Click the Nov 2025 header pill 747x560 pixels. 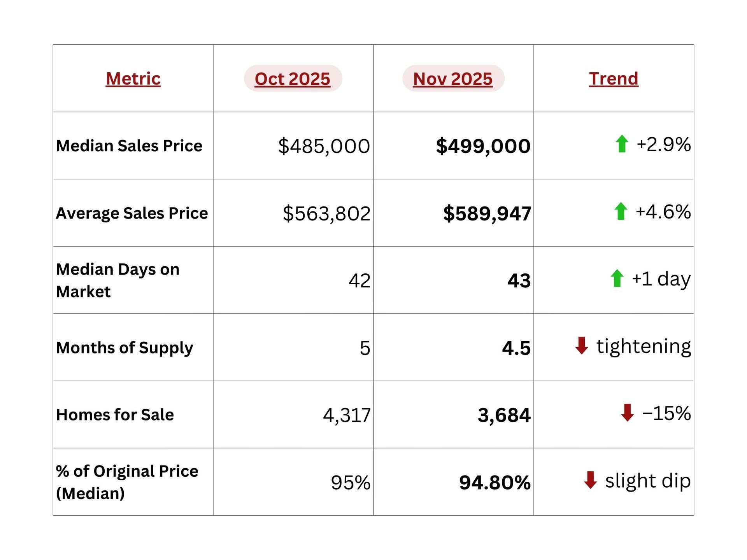453,79
